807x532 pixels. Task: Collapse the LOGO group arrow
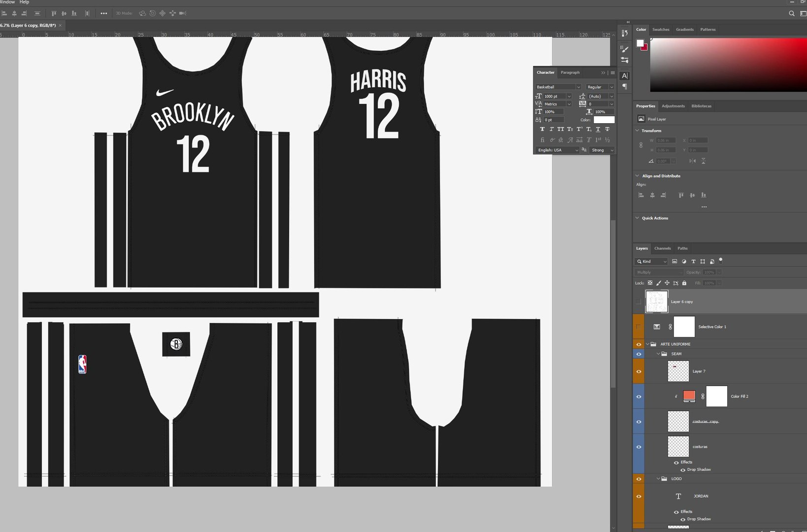point(658,479)
